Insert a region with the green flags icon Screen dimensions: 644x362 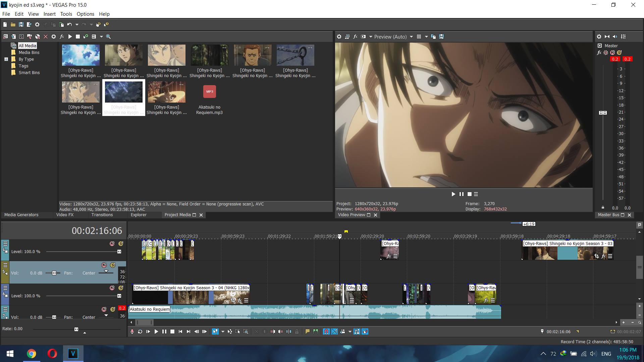point(315,331)
